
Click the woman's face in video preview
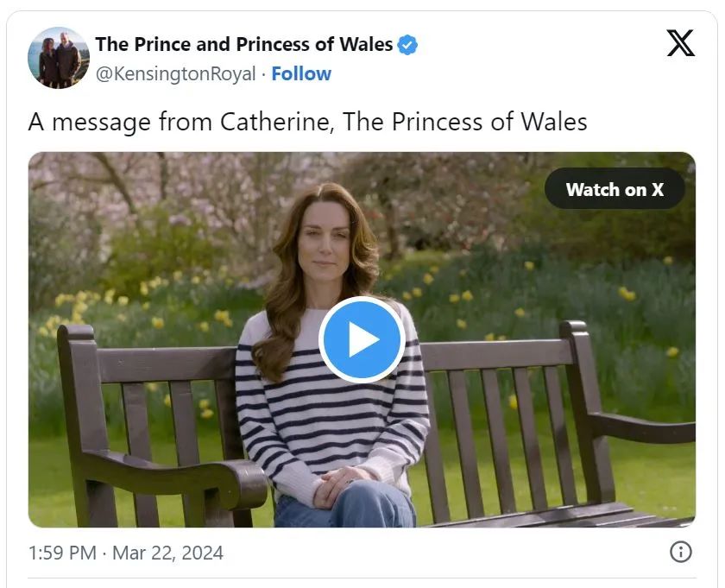point(325,241)
